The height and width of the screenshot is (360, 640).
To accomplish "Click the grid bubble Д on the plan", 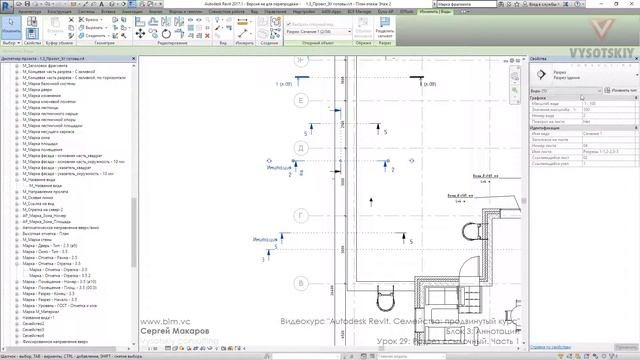I will pyautogui.click(x=301, y=148).
